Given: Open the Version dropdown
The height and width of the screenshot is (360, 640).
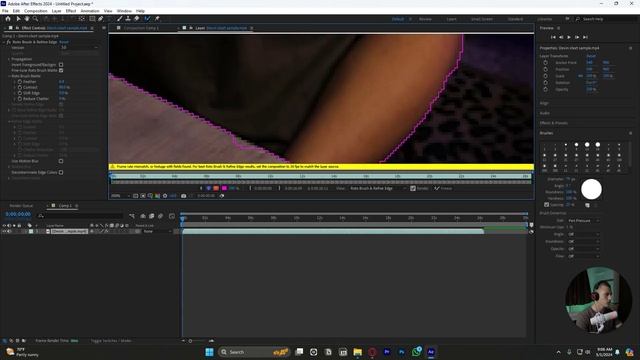Looking at the screenshot, I should coord(80,48).
